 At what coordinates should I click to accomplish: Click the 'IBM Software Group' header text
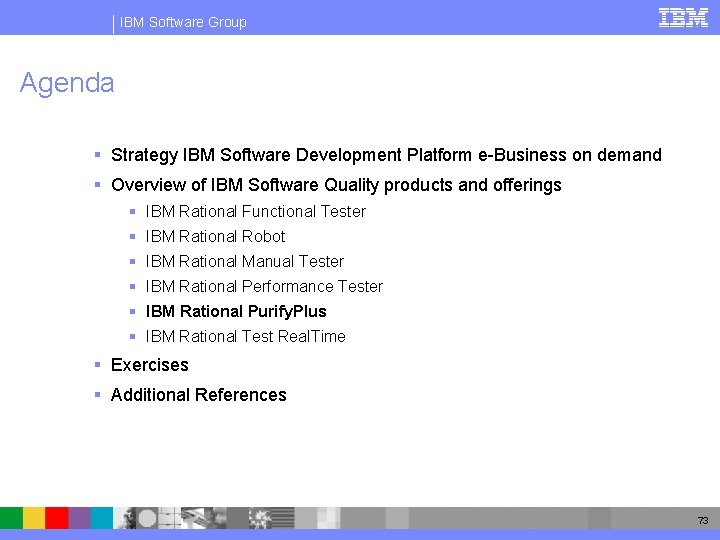tap(183, 22)
